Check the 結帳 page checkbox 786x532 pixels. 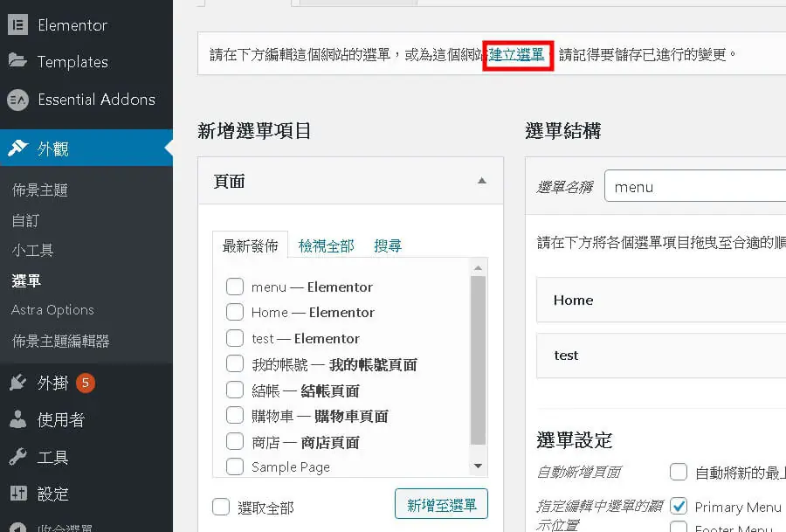[x=235, y=390]
